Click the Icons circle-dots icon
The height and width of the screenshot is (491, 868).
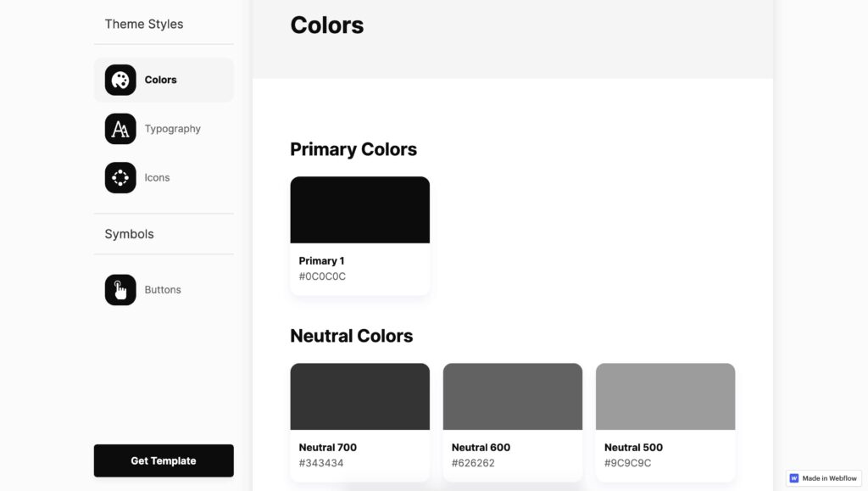tap(120, 178)
